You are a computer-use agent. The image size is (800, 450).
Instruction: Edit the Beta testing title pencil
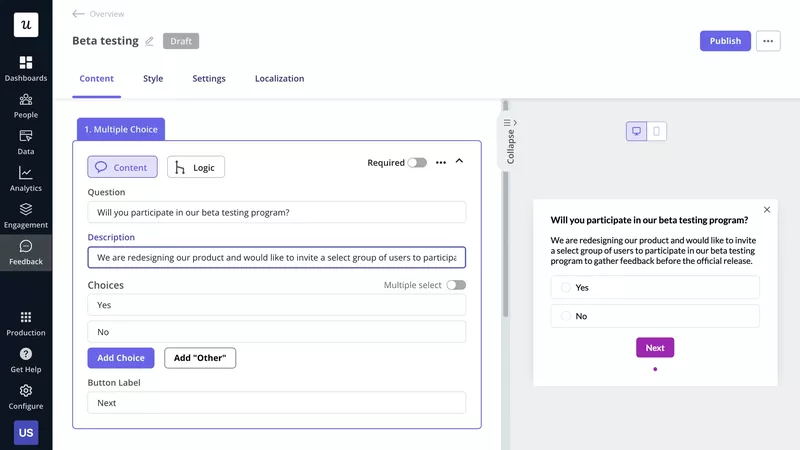pyautogui.click(x=149, y=41)
